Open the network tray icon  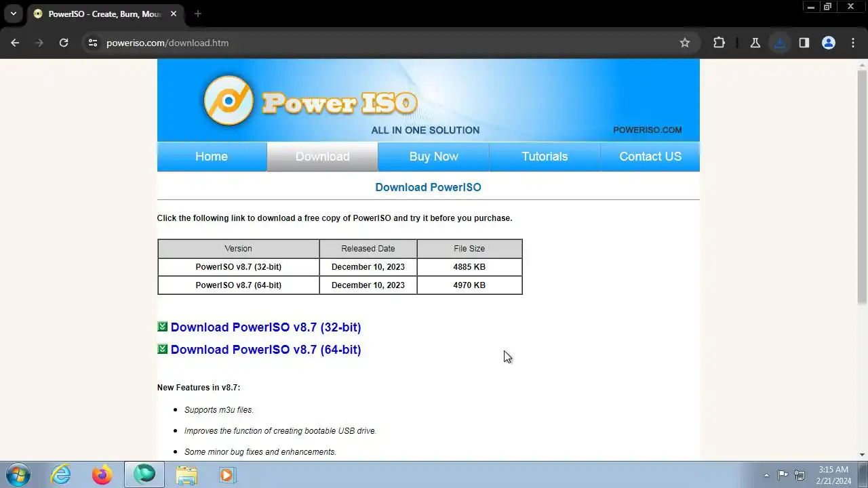coord(800,475)
